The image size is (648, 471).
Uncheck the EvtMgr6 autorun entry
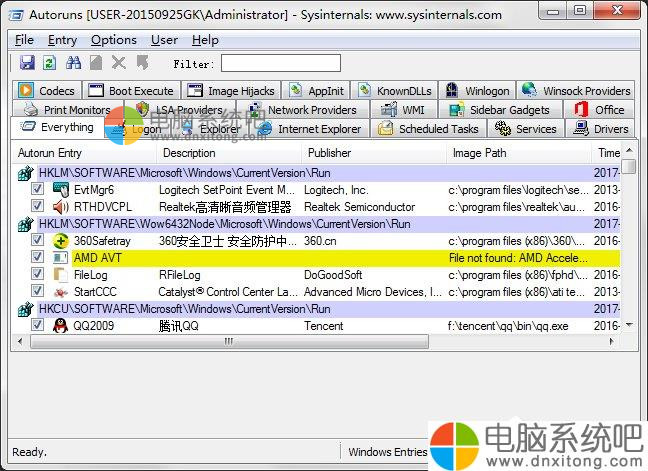coord(38,189)
